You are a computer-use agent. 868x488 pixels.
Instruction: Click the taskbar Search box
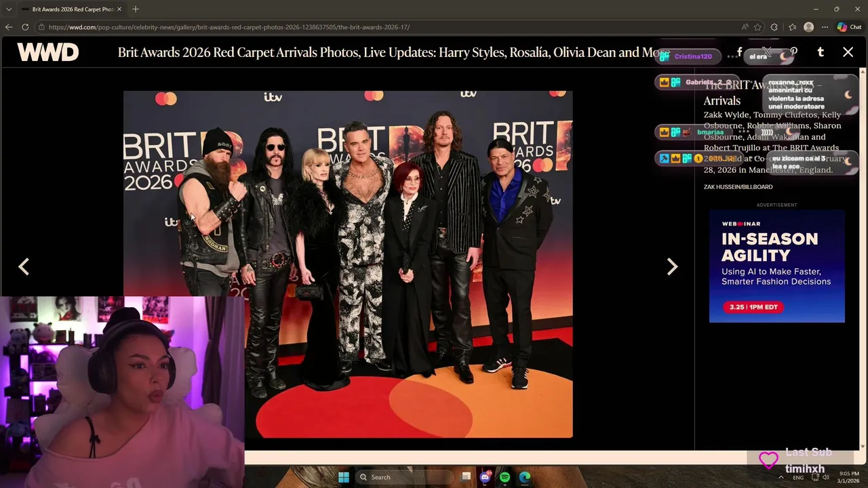coord(403,477)
